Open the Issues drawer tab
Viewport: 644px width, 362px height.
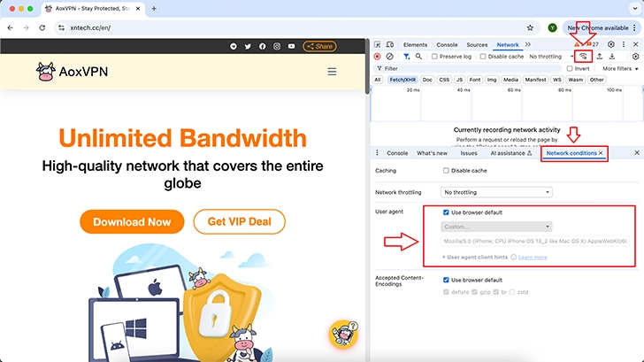[469, 153]
